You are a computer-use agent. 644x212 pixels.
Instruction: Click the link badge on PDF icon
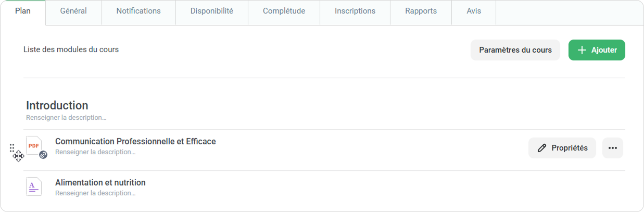click(43, 155)
